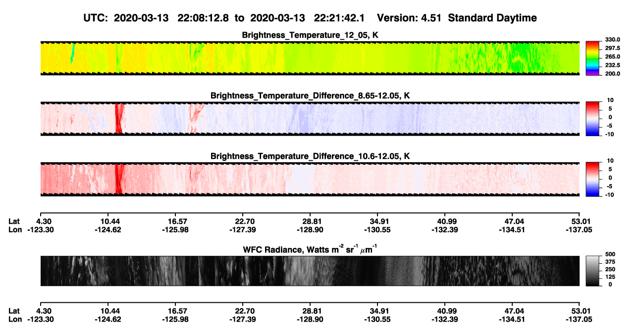Click the 'Brightness_Temperature_12_05, K' panel title

pyautogui.click(x=310, y=35)
